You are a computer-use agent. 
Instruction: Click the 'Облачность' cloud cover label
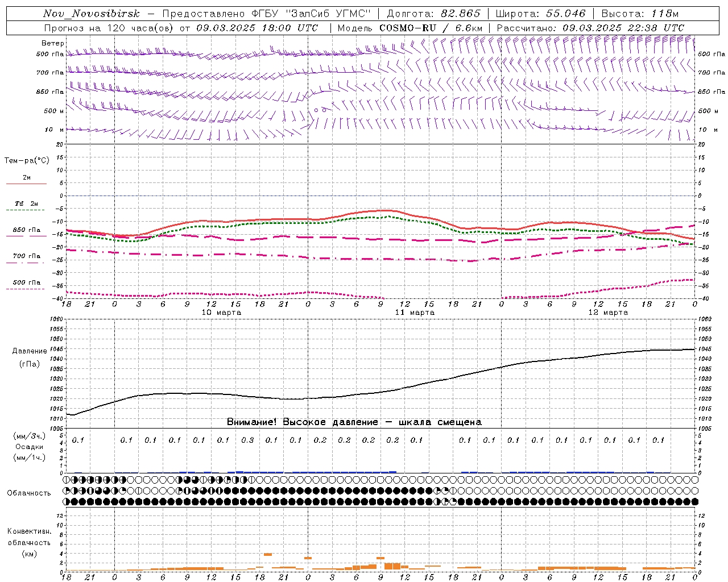coord(29,493)
